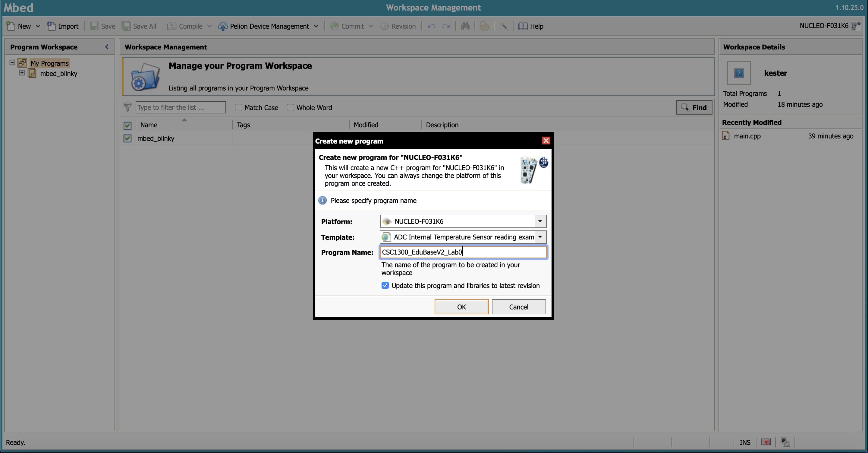
Task: Uncheck Update program and libraries checkbox
Action: tap(385, 285)
